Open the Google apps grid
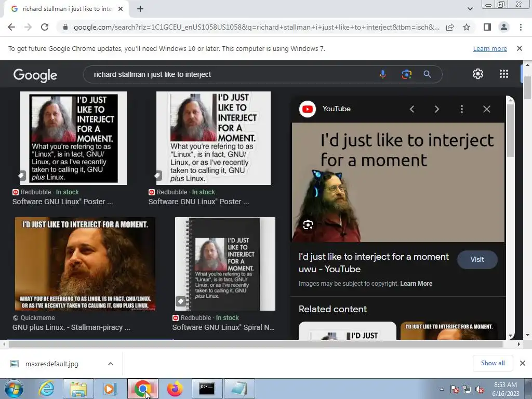532x399 pixels. point(504,74)
